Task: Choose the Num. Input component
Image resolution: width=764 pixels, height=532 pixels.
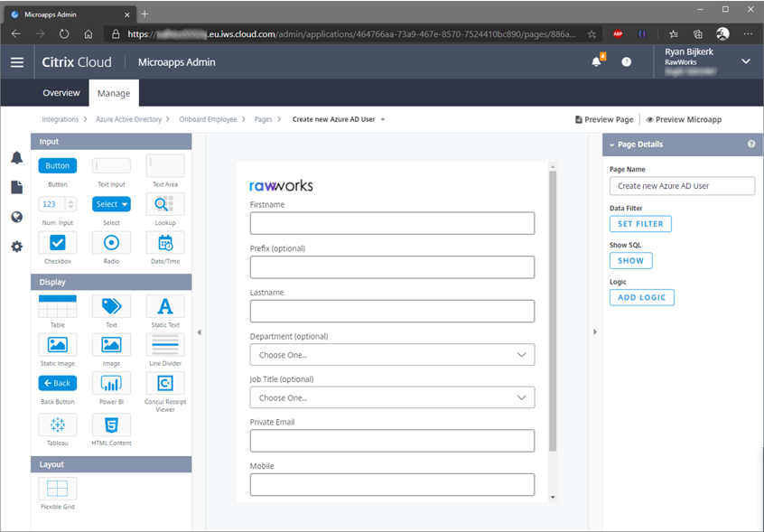Action: [58, 204]
